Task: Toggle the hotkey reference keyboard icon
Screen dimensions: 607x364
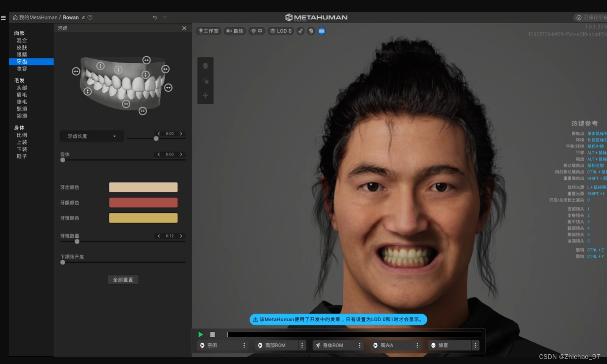Action: coord(322,31)
